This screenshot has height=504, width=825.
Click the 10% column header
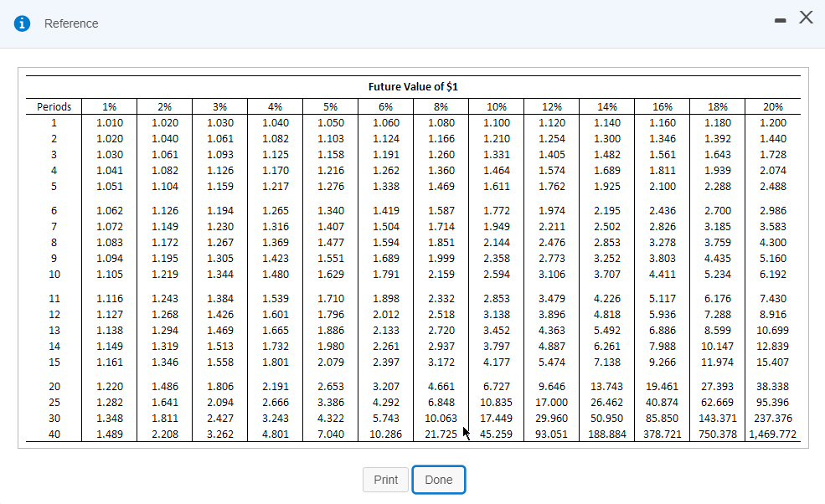pos(496,106)
